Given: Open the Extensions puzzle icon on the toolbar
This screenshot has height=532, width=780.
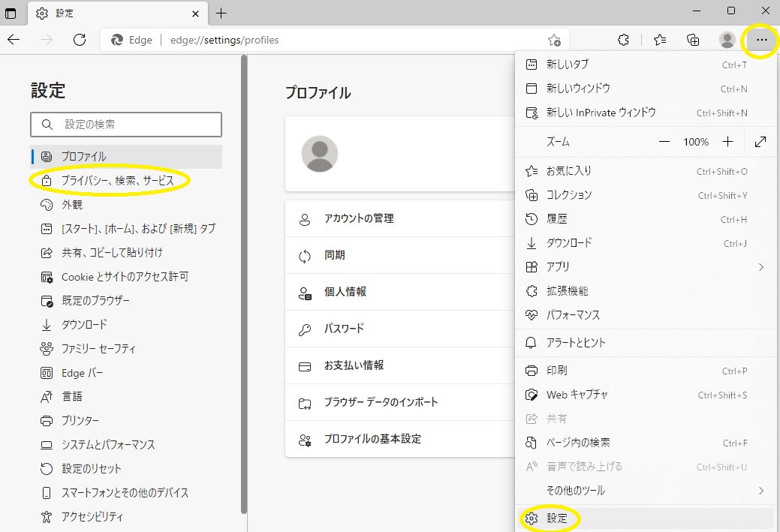Looking at the screenshot, I should click(x=623, y=40).
